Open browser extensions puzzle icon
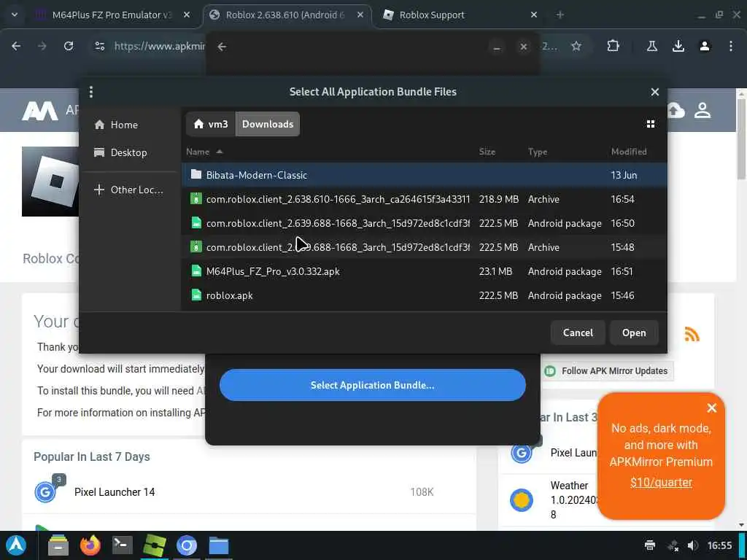747x560 pixels. pos(613,46)
